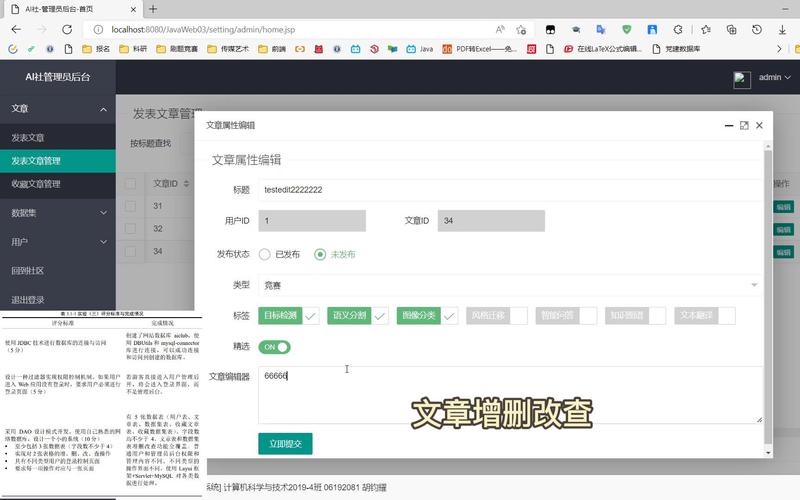Viewport: 800px width, 500px height.
Task: Open 发表文章管理 in sidebar
Action: (x=58, y=161)
